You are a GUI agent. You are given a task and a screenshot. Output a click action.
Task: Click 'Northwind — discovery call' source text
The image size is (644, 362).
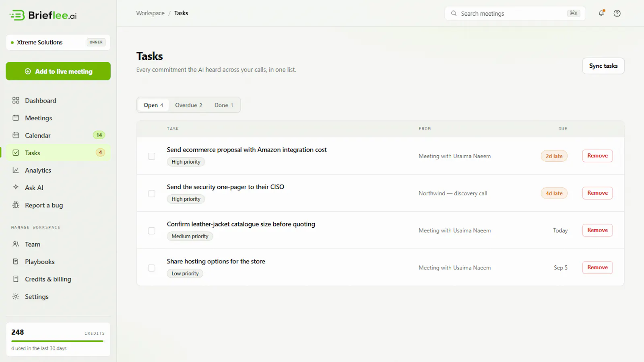click(453, 193)
